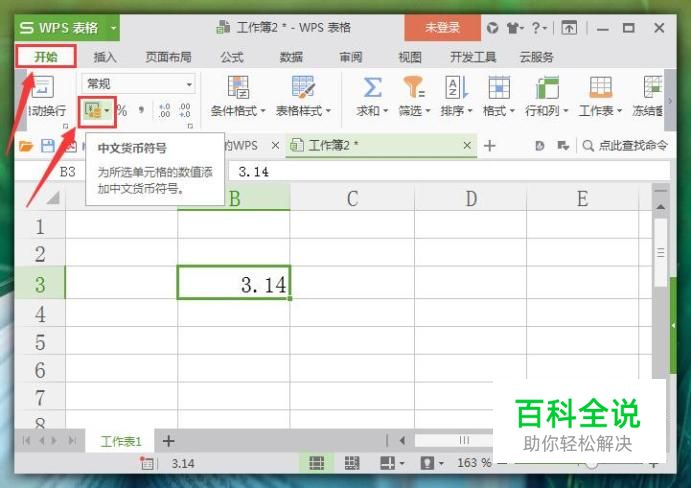Screen dimensions: 691x488
Task: Switch to page break preview in status bar
Action: [352, 463]
